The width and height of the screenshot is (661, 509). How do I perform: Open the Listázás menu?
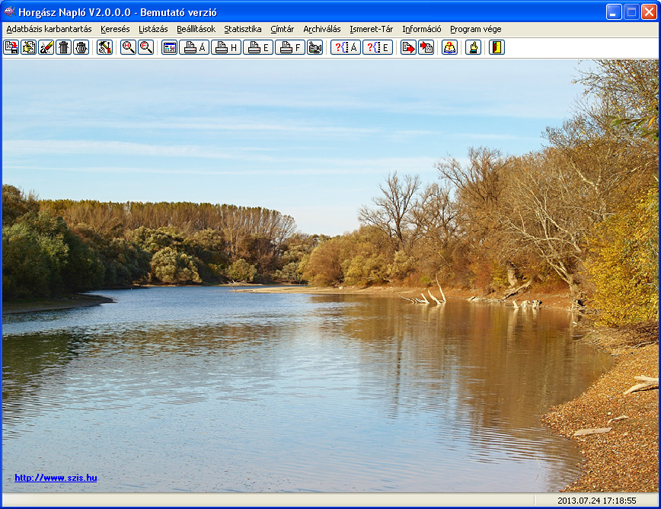(153, 29)
